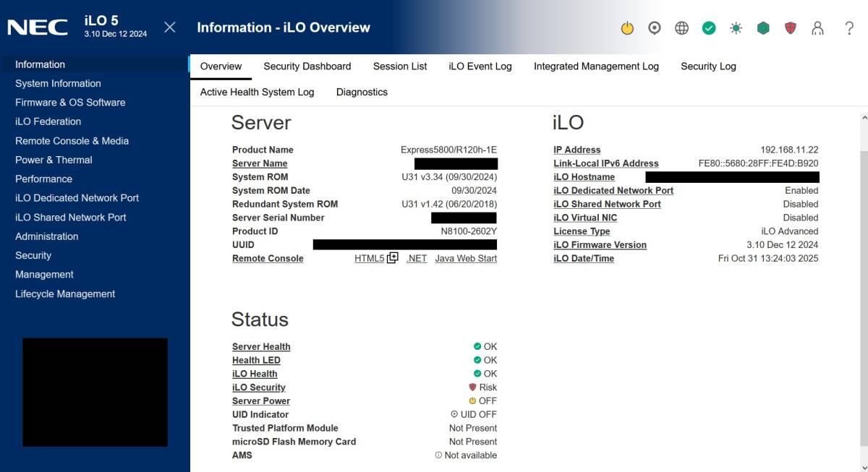This screenshot has height=472, width=868.
Task: Click the green hexagon status icon
Action: 763,28
